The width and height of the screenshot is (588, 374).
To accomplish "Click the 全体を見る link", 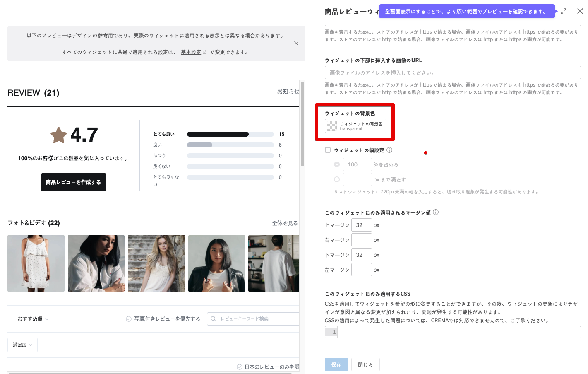I will pos(285,223).
